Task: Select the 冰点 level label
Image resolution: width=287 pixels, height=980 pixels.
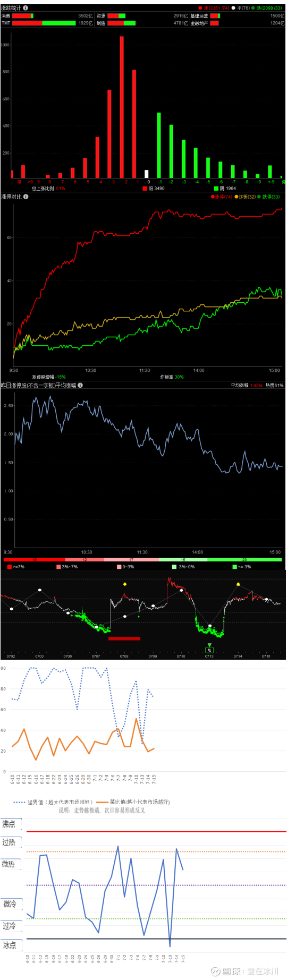Action: click(x=10, y=945)
